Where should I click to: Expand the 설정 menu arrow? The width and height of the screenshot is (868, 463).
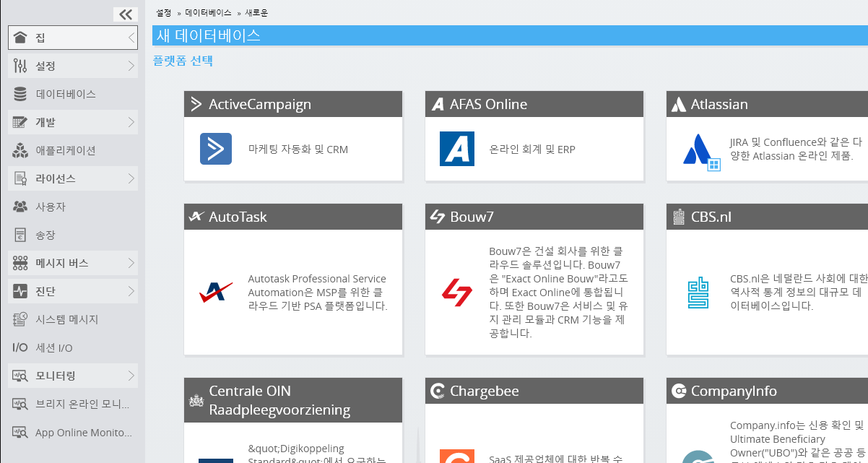coord(131,66)
